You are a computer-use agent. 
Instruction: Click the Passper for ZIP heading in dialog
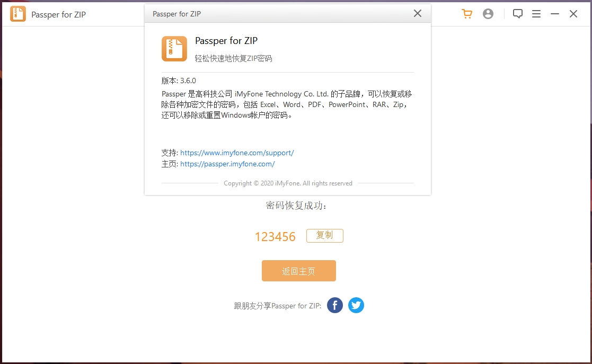click(226, 41)
